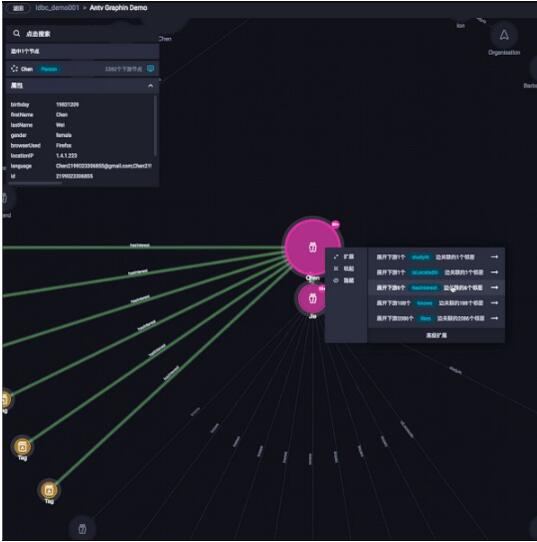The height and width of the screenshot is (542, 537).
Task: Click the lastName property value
Action: click(x=60, y=125)
